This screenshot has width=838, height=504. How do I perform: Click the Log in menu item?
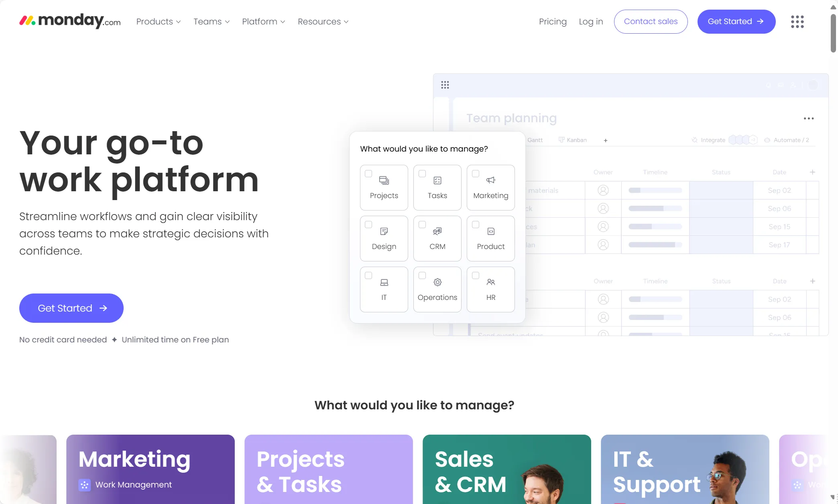point(592,22)
